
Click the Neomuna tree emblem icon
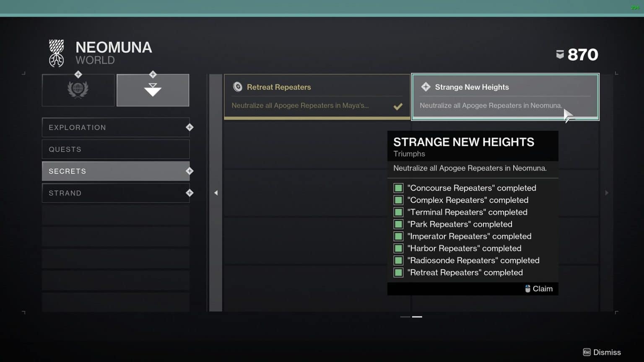pyautogui.click(x=57, y=54)
